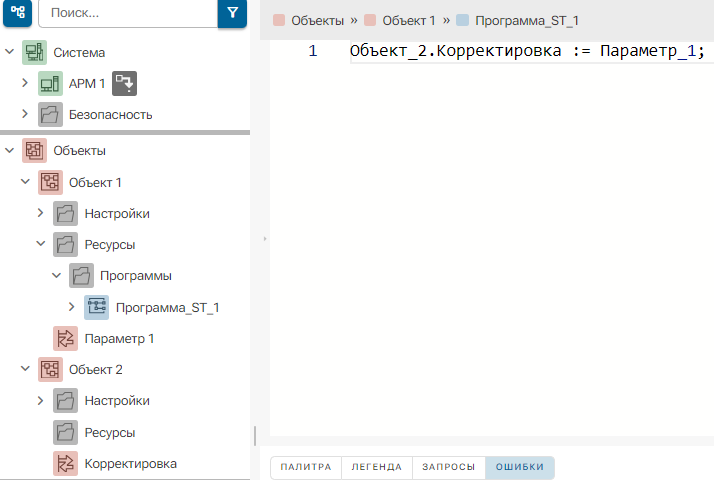
Task: Click the Параметр 1 parameter icon
Action: coord(66,338)
